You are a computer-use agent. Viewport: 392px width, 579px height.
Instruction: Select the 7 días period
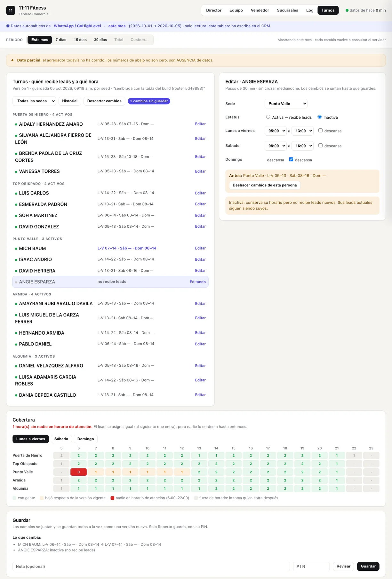click(61, 40)
